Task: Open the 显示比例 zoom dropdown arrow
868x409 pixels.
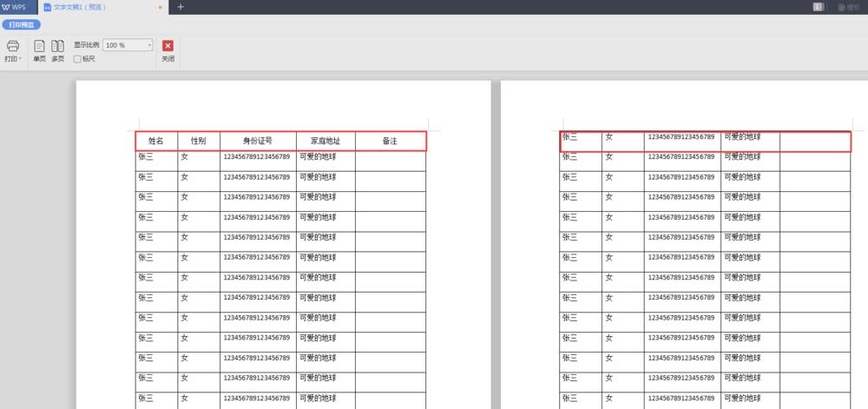Action: point(149,44)
